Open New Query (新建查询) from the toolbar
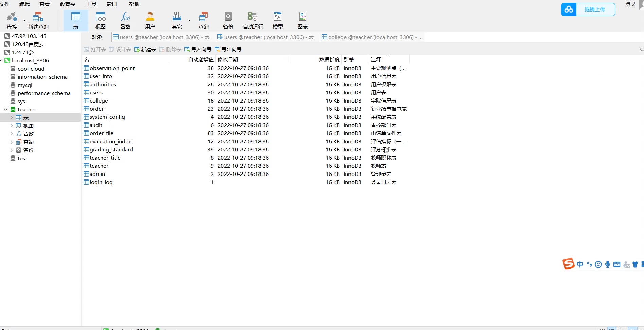644x330 pixels. (38, 20)
